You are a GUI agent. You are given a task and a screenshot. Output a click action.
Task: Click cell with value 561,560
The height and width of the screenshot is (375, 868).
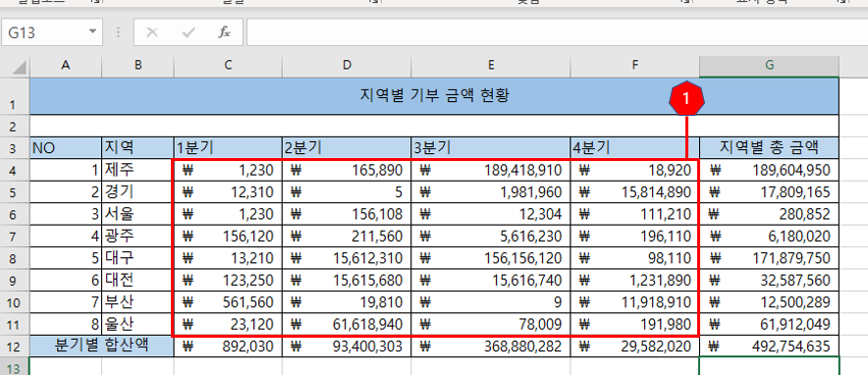228,302
